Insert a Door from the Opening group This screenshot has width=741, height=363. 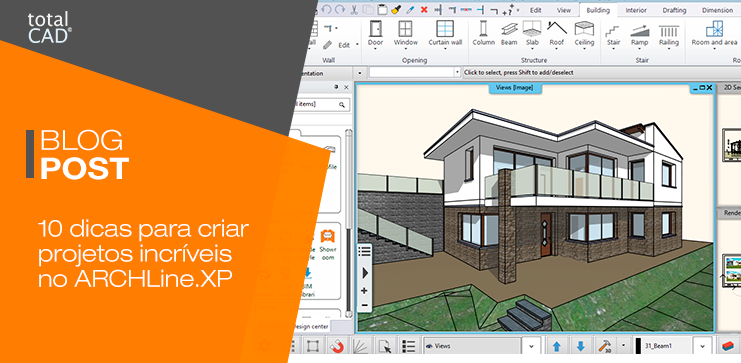[x=376, y=33]
